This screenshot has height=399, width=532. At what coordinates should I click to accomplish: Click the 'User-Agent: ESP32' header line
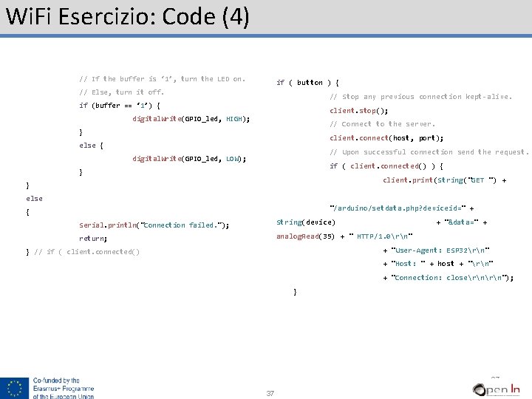coord(437,250)
